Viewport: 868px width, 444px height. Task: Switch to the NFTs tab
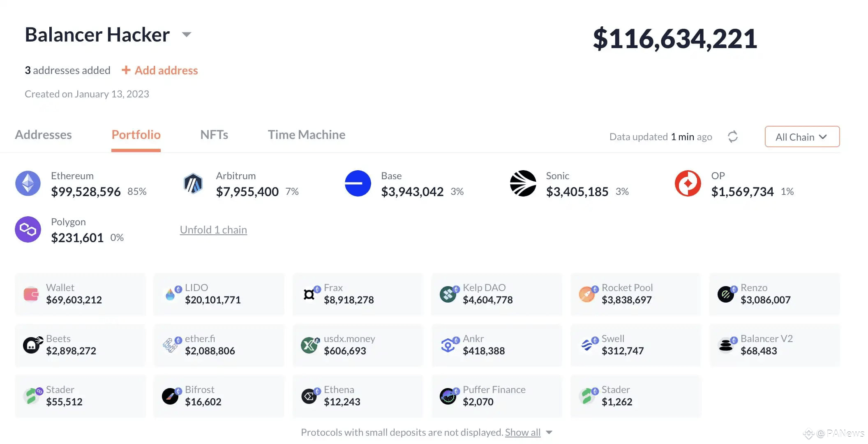click(214, 135)
